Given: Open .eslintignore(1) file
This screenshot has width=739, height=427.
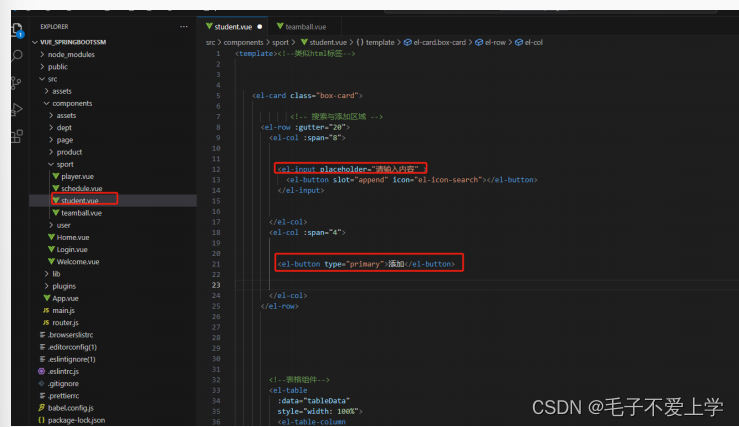Looking at the screenshot, I should coord(72,359).
